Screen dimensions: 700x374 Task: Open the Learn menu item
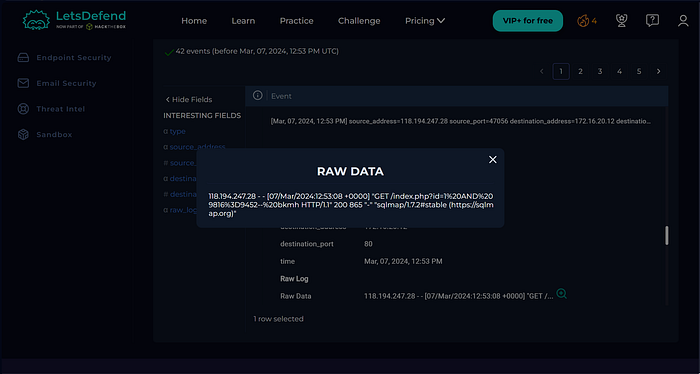[243, 21]
